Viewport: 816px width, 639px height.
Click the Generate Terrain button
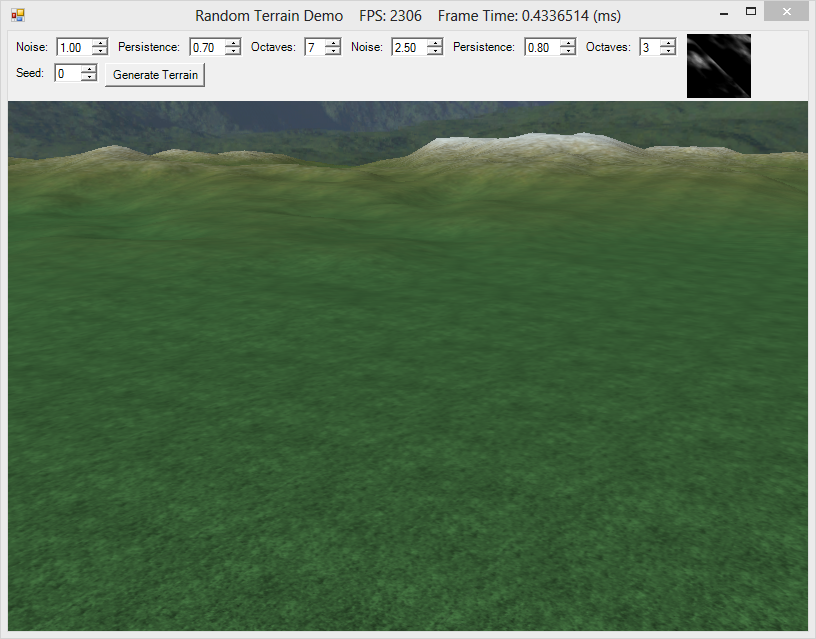[x=155, y=75]
